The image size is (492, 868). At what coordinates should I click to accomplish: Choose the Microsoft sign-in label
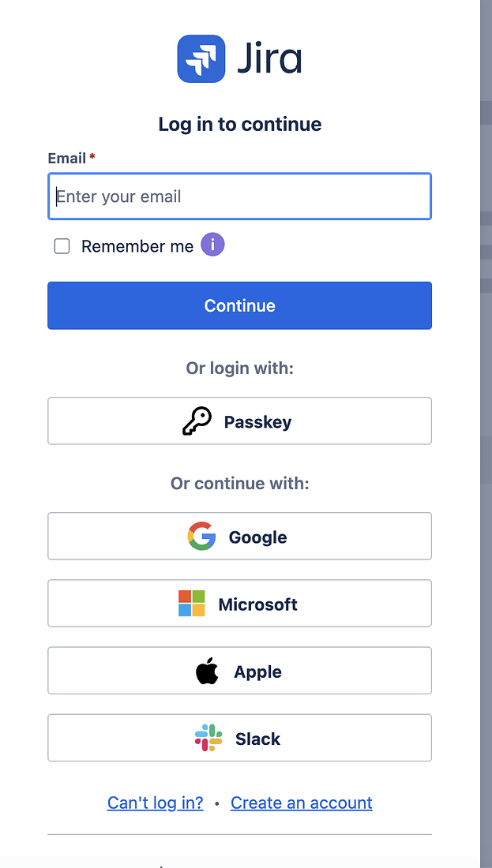(x=257, y=604)
